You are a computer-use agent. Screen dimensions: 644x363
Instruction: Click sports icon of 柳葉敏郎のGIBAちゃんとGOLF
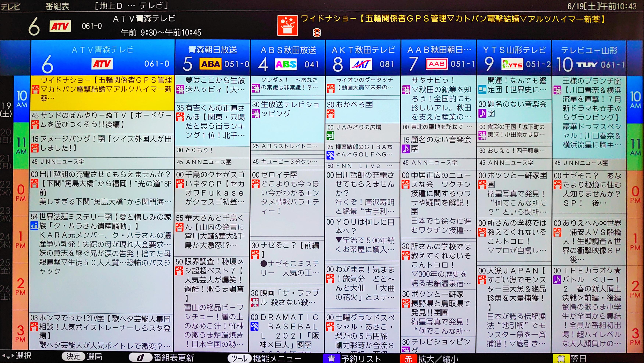point(330,155)
